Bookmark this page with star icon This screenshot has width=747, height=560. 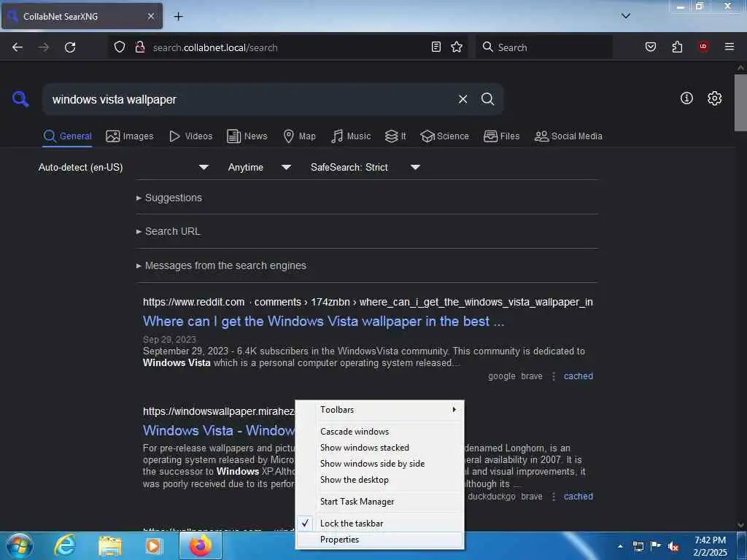(x=457, y=47)
